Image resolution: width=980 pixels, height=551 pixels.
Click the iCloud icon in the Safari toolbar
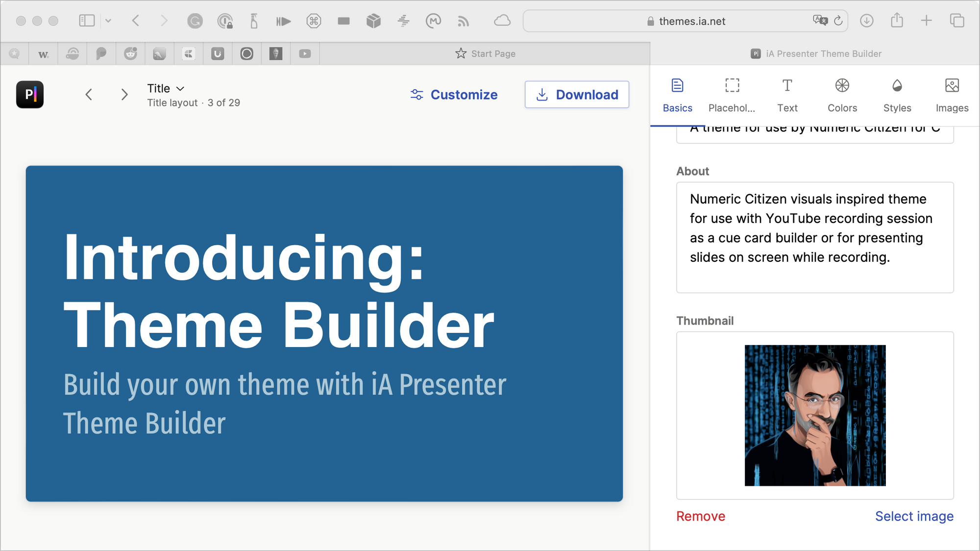(x=502, y=21)
